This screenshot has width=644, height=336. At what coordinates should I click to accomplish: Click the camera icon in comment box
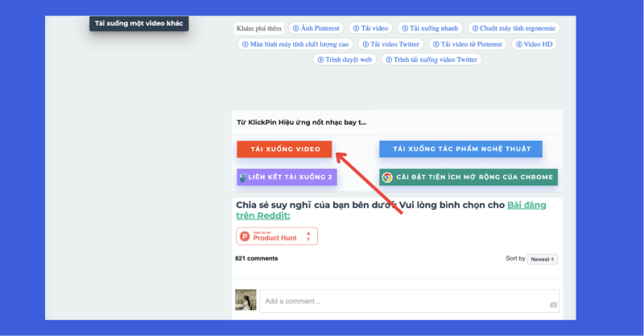click(x=553, y=305)
